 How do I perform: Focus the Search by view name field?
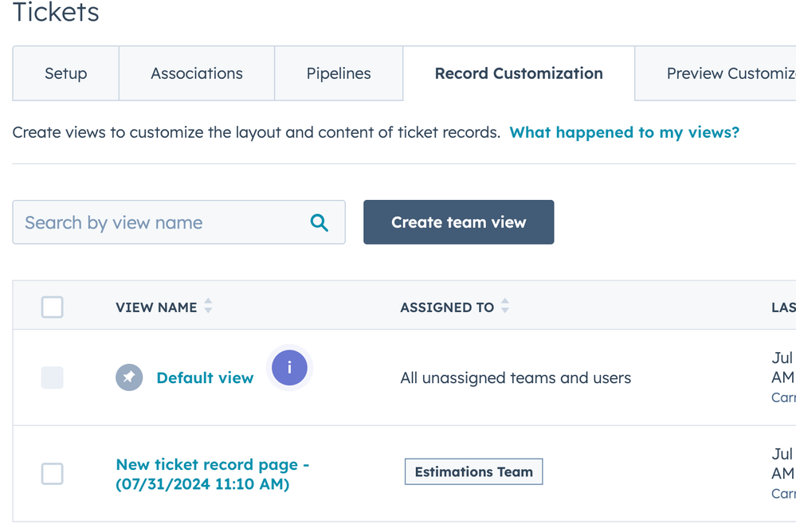[x=178, y=222]
